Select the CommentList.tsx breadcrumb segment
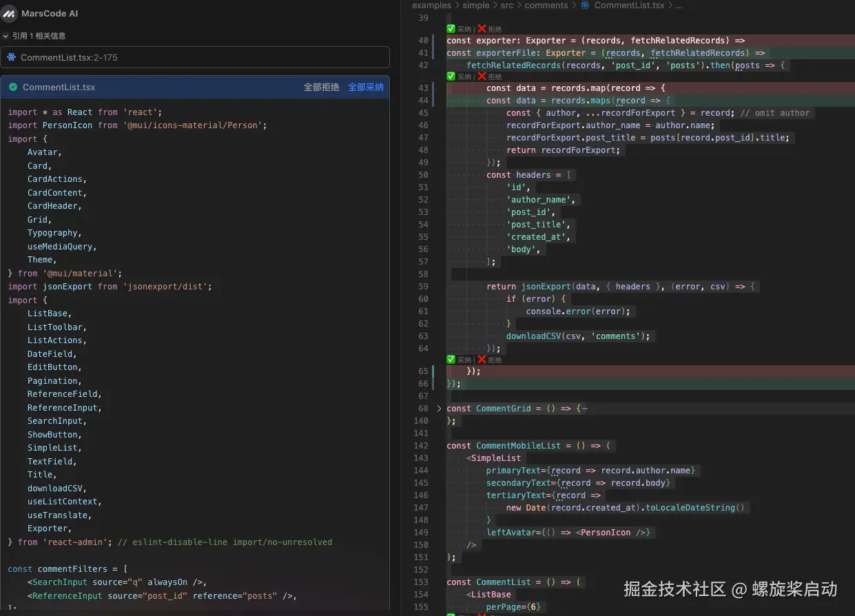855x616 pixels. (x=629, y=6)
